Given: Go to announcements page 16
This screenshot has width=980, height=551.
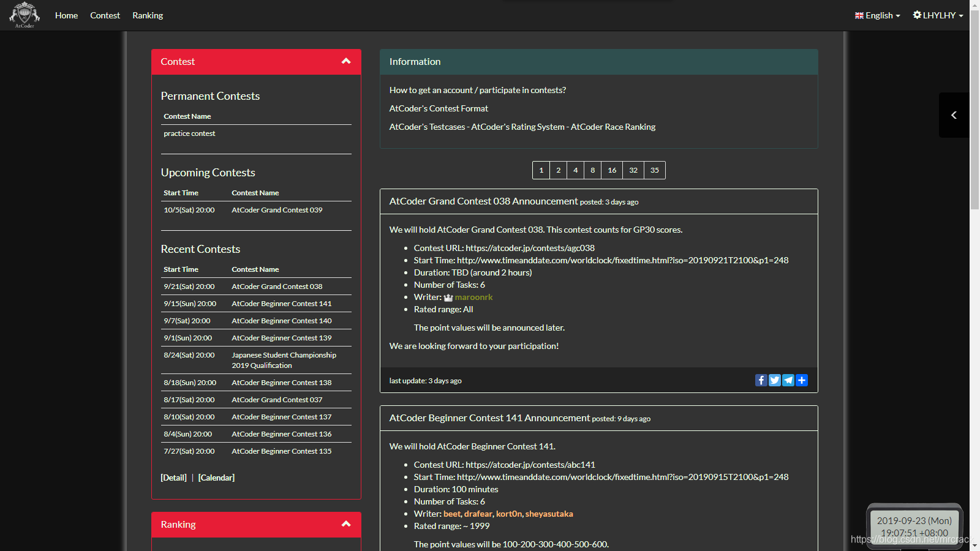Looking at the screenshot, I should (x=612, y=170).
